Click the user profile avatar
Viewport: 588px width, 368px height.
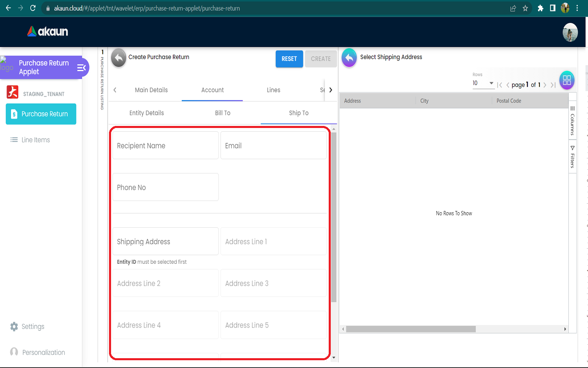tap(570, 32)
